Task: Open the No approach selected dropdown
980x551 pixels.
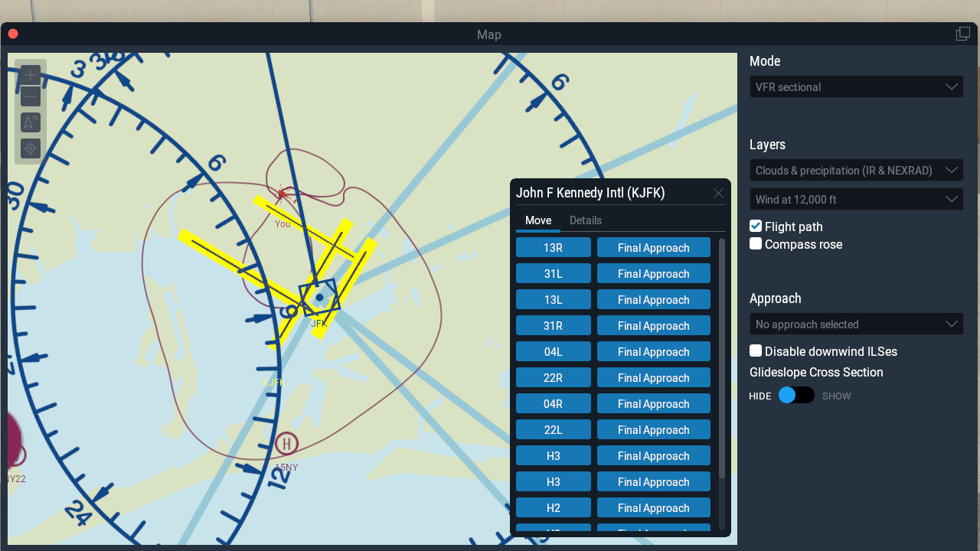Action: coord(857,324)
